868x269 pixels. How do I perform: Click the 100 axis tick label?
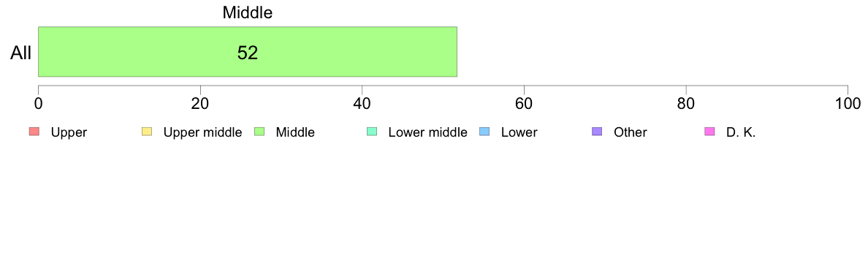(x=848, y=104)
